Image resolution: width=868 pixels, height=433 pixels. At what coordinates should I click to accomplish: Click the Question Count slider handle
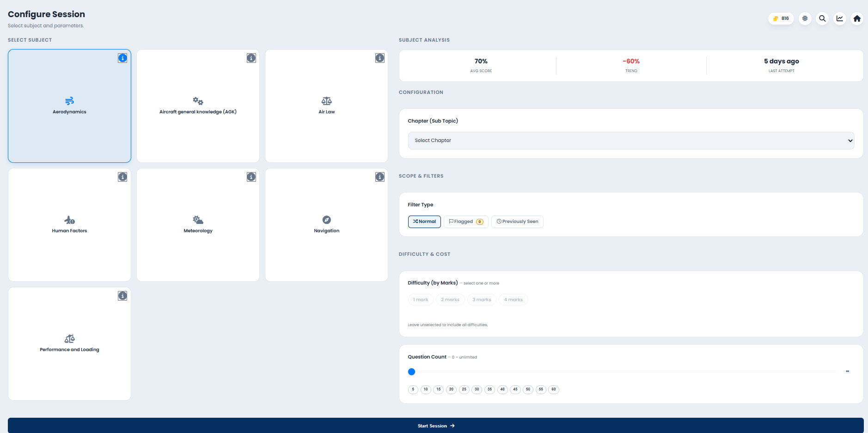pos(411,371)
